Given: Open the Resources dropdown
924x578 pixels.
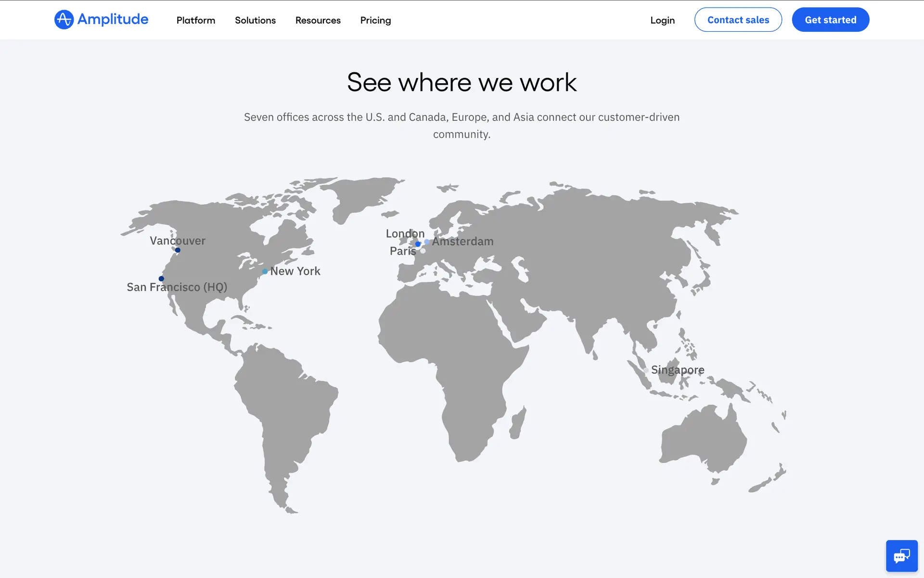Looking at the screenshot, I should pyautogui.click(x=318, y=20).
